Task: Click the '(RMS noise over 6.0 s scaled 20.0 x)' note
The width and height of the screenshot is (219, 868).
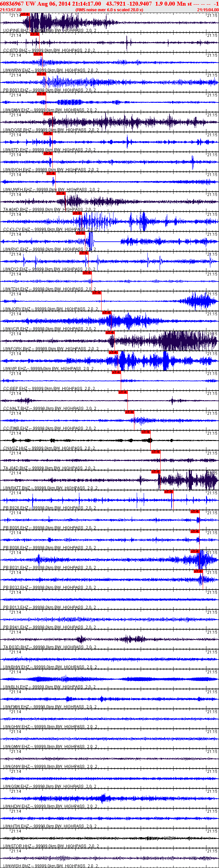Action: click(x=109, y=10)
